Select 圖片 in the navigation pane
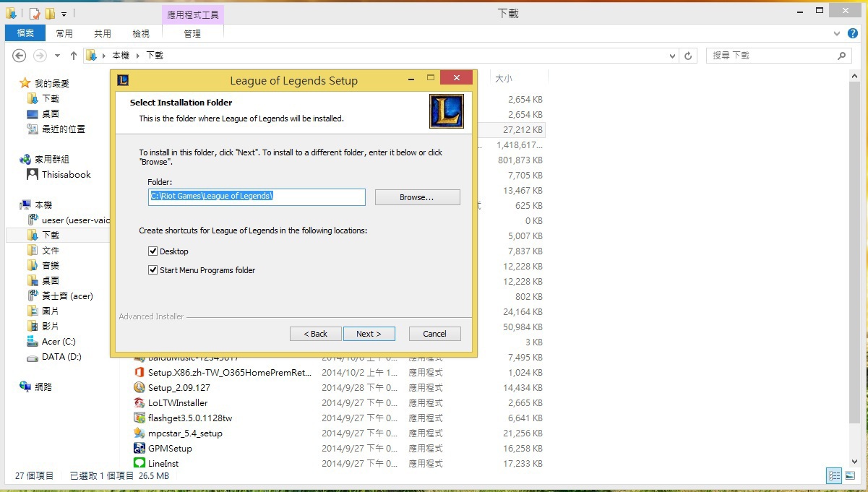Viewport: 868px width, 492px height. pos(51,311)
